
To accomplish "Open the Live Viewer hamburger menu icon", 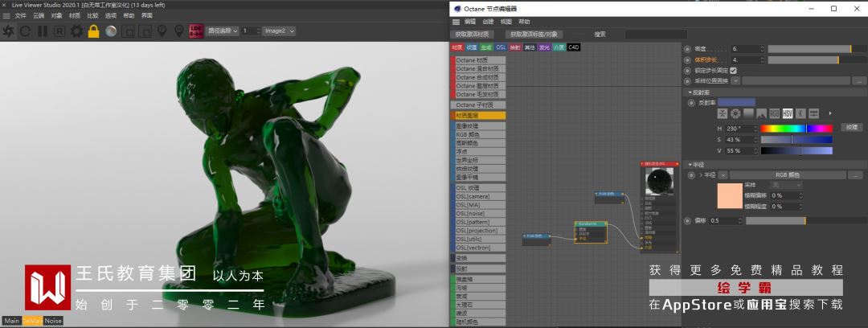I will (x=6, y=16).
